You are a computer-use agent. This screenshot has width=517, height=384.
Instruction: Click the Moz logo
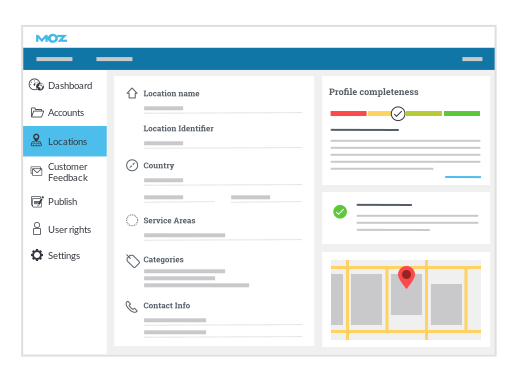(51, 39)
